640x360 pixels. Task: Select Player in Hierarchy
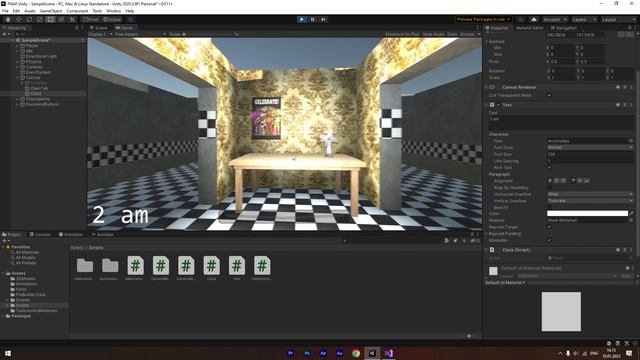32,46
